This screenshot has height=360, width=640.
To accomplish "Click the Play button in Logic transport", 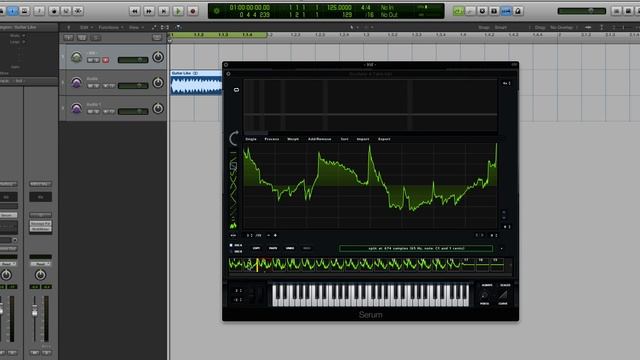I will 178,11.
